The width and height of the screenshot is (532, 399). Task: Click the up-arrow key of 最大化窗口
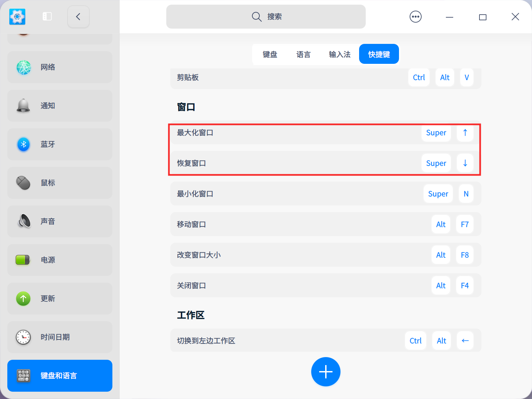coord(465,133)
